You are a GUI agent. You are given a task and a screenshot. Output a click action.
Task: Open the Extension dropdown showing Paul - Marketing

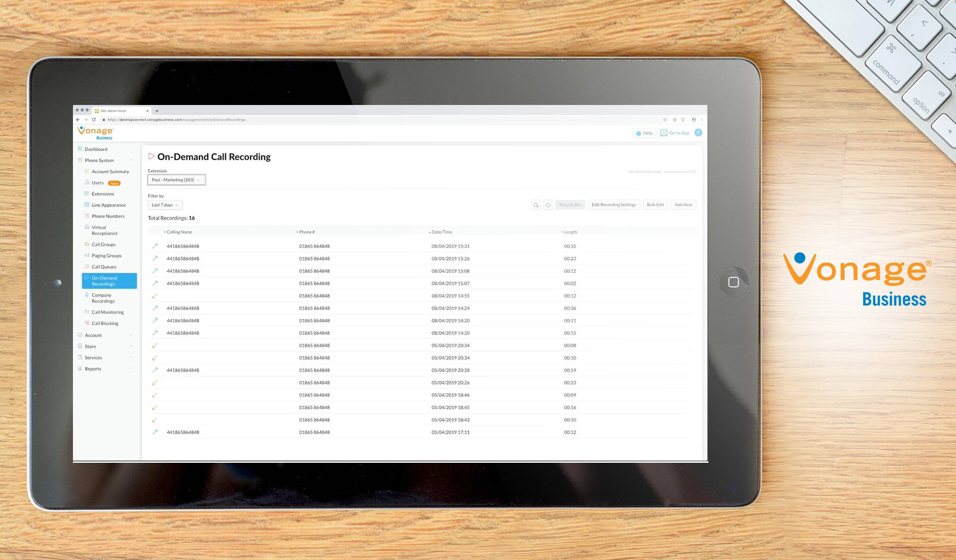[x=176, y=180]
